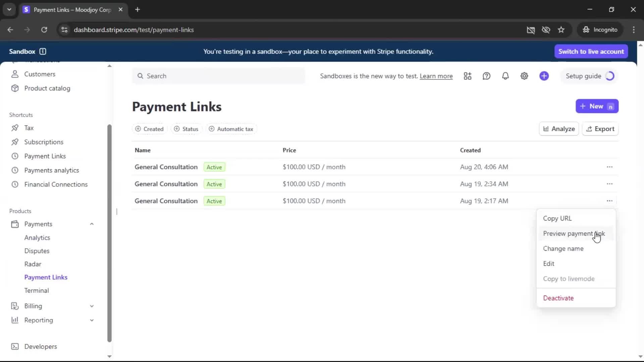This screenshot has width=644, height=362.
Task: Sort by the Created column header
Action: click(470, 150)
